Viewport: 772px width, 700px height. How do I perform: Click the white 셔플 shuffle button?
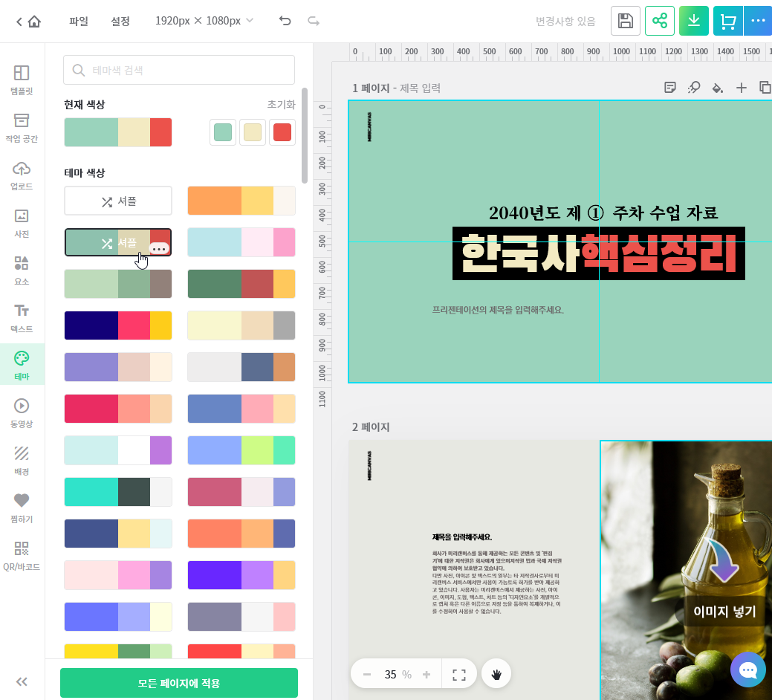118,201
